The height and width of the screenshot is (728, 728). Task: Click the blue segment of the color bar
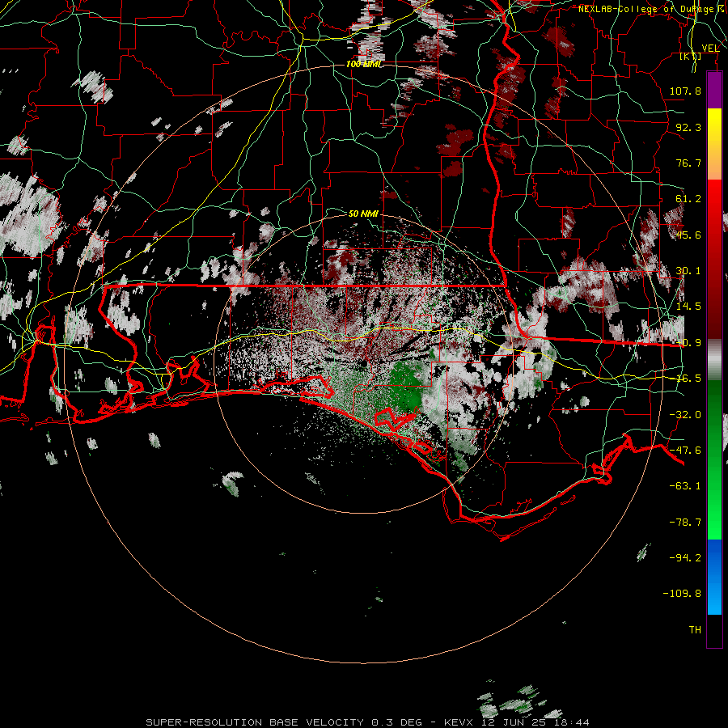[x=714, y=577]
